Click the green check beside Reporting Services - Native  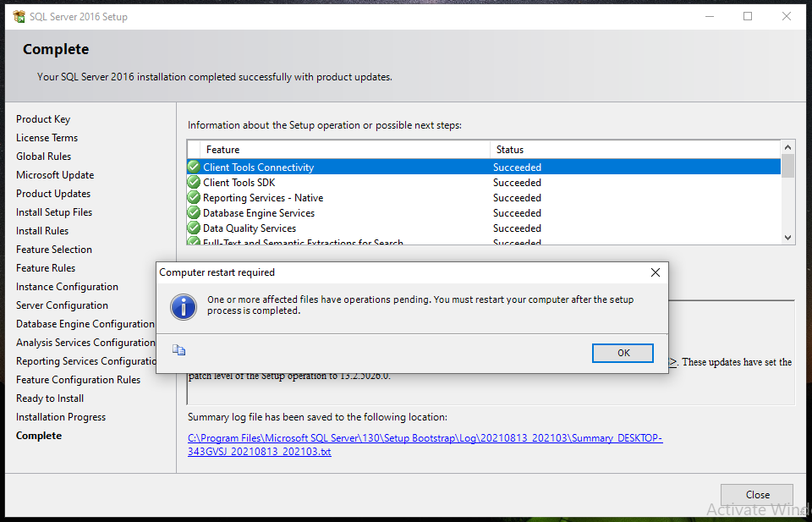click(x=194, y=197)
